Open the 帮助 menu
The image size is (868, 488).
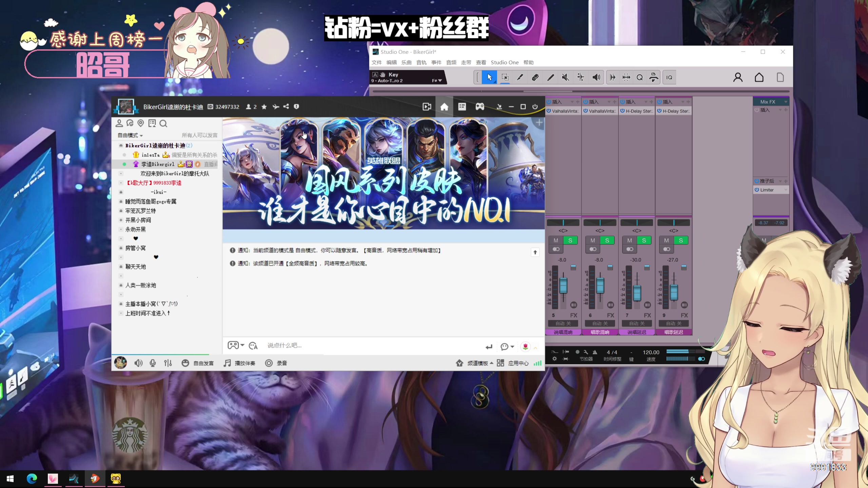529,62
